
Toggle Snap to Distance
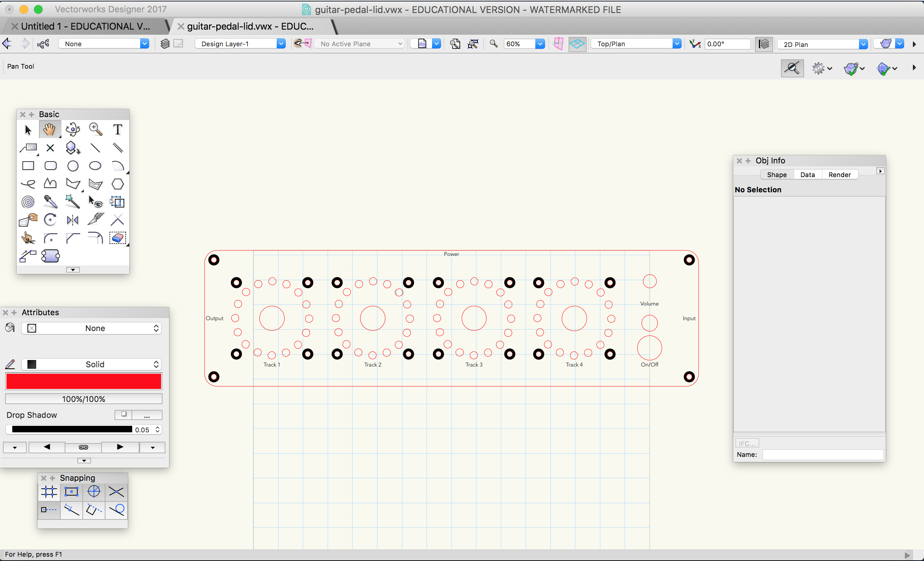(71, 510)
